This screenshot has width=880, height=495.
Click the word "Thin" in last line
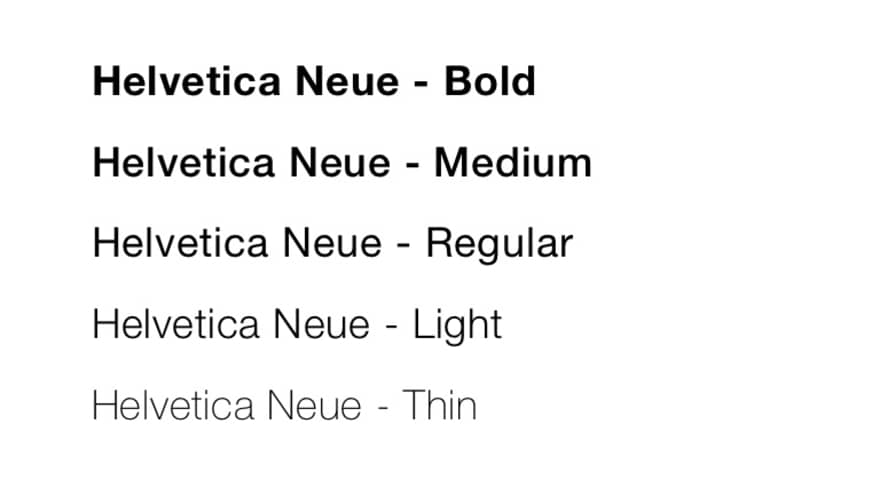439,405
